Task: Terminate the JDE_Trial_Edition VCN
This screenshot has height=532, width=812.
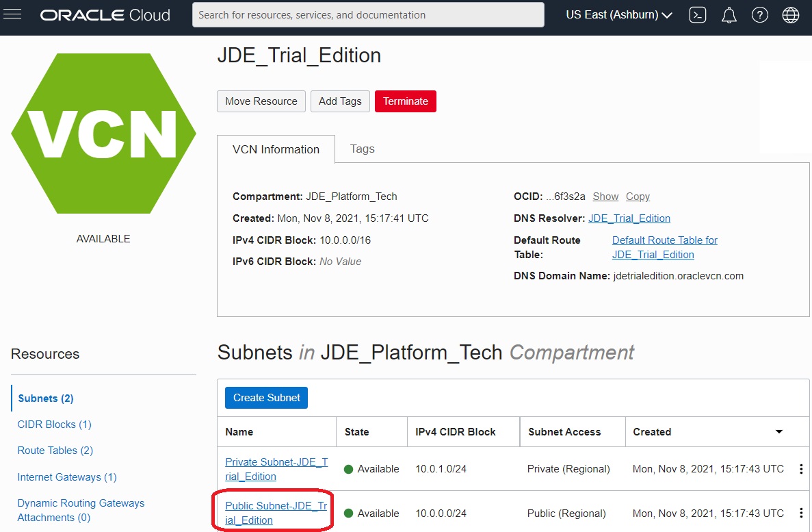Action: [x=405, y=101]
